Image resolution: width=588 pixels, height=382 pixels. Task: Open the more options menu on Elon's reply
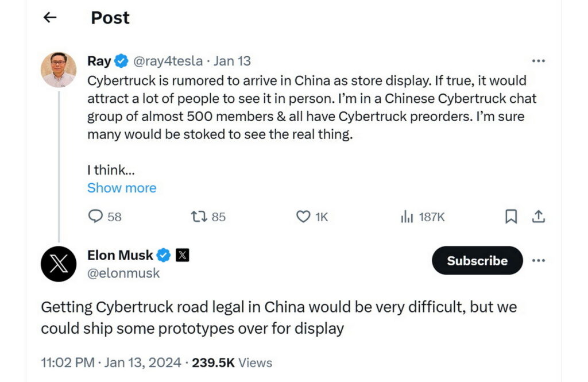pyautogui.click(x=539, y=260)
